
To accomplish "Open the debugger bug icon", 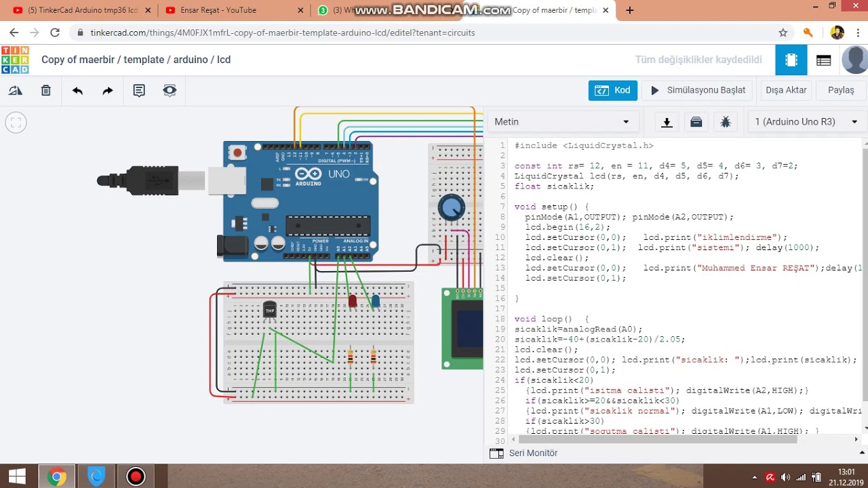I will (x=726, y=122).
